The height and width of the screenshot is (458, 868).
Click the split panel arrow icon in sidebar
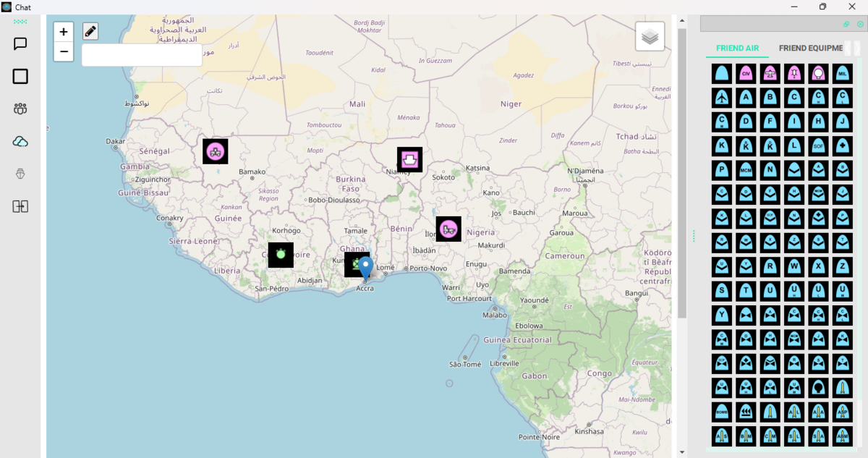click(x=20, y=207)
